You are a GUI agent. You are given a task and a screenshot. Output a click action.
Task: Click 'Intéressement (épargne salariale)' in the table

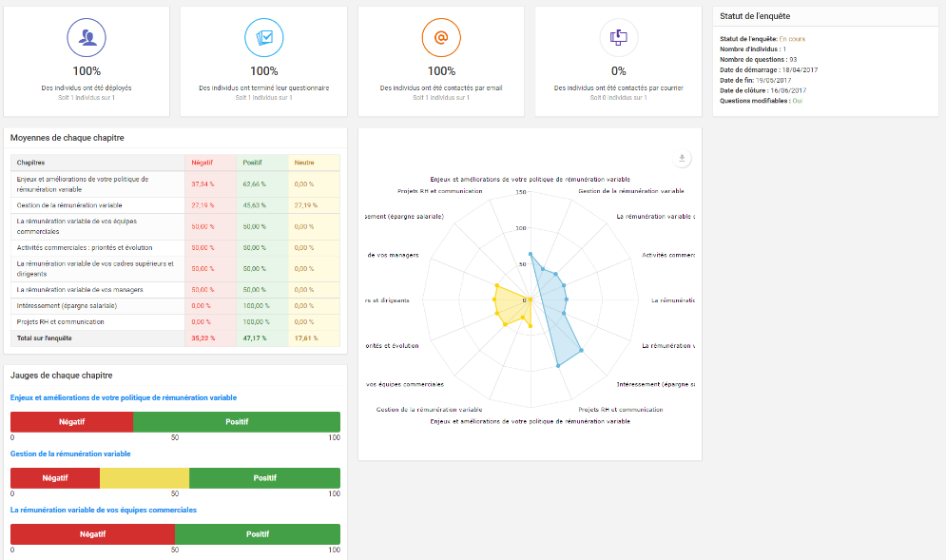[68, 305]
